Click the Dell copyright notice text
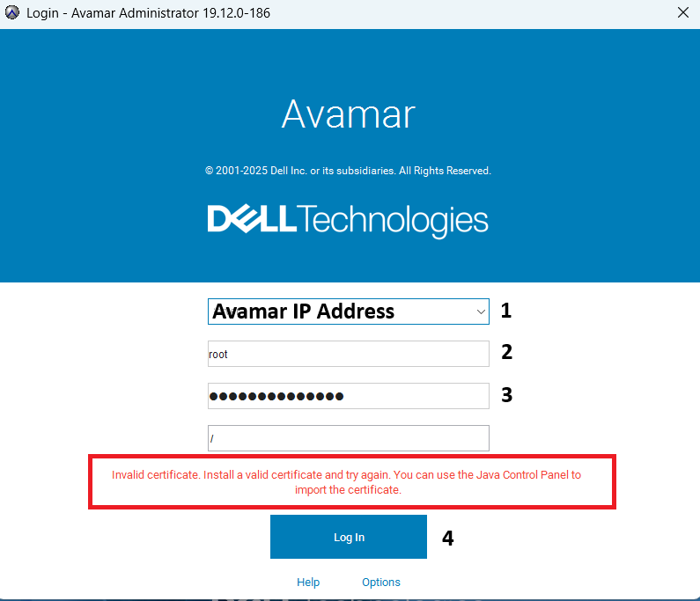The height and width of the screenshot is (601, 700). (x=348, y=171)
